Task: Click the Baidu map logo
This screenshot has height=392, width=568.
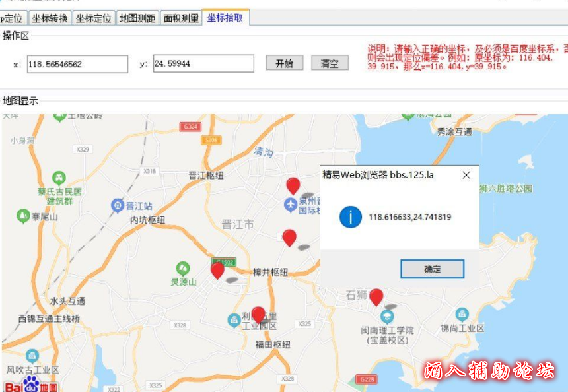Action: (32, 385)
